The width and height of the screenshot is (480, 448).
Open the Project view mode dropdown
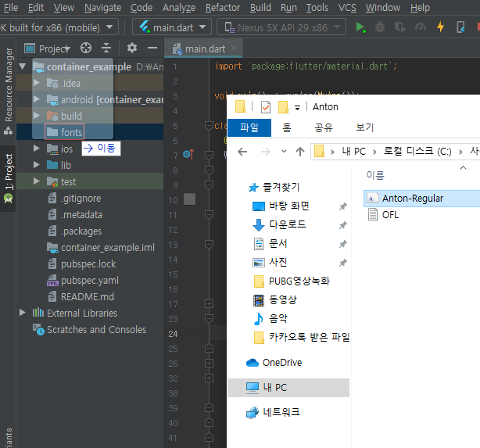click(x=48, y=48)
